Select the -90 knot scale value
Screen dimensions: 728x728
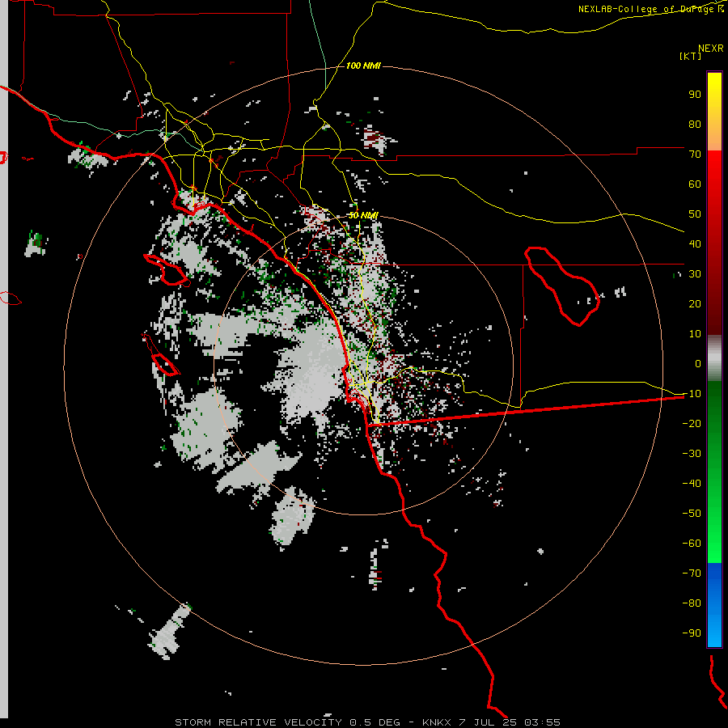692,633
